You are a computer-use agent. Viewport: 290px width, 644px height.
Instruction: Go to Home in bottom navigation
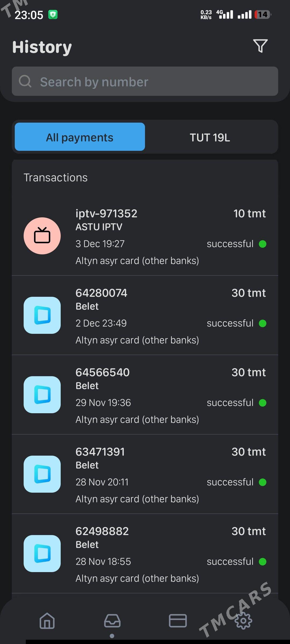pos(47,621)
